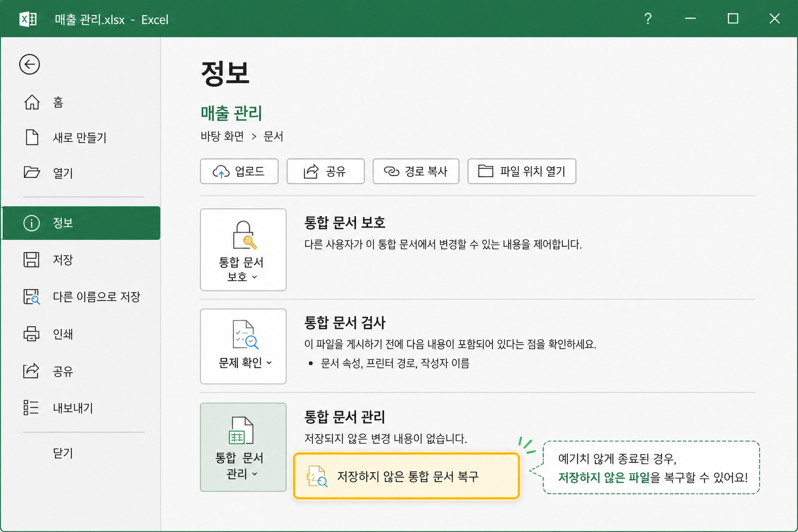Click the text '저장되지 않은 변경 내용이 없습니다.'
Image resolution: width=798 pixels, height=532 pixels.
pyautogui.click(x=385, y=438)
